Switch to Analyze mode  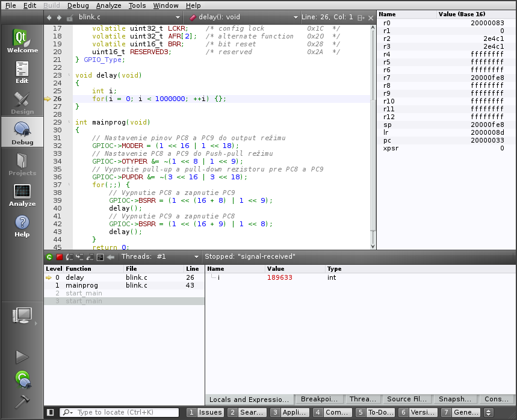tap(22, 194)
